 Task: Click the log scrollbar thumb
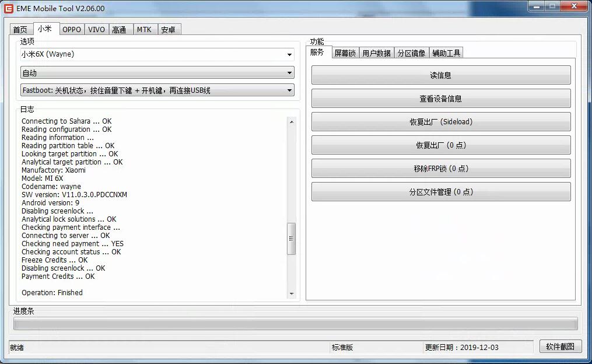[292, 239]
